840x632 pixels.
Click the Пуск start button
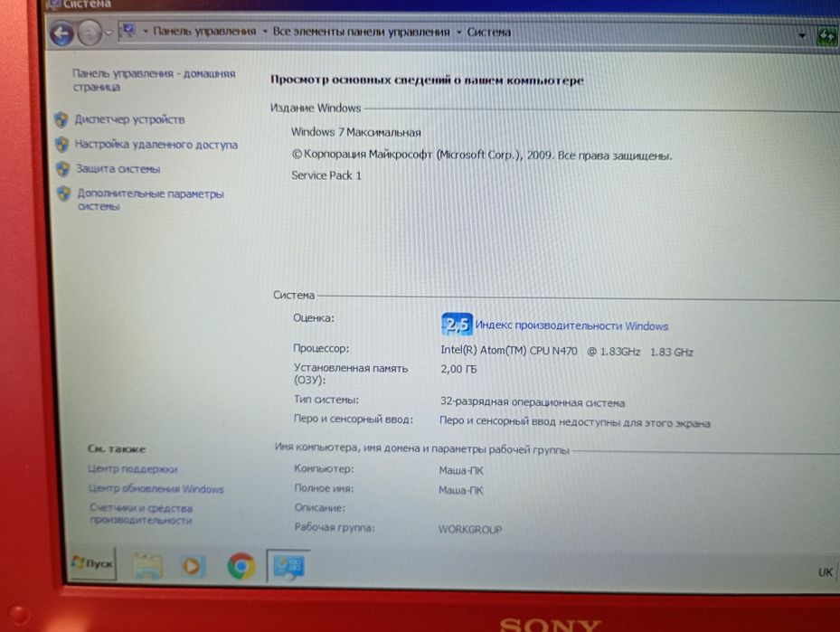click(x=92, y=563)
